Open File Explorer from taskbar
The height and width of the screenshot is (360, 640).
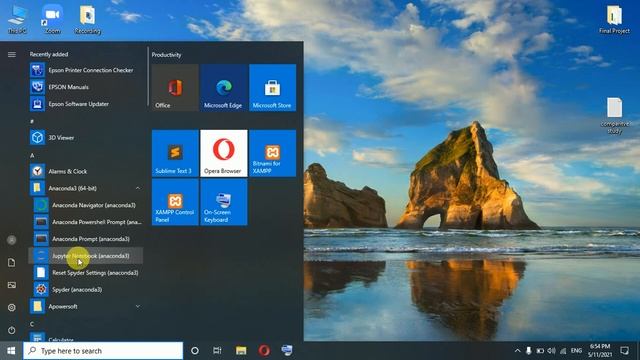(241, 351)
